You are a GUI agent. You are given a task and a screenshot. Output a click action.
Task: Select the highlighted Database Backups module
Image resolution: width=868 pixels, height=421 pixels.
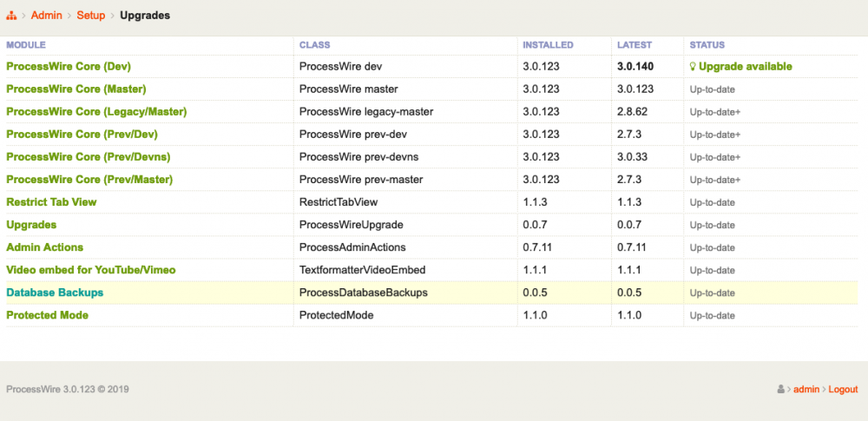[55, 293]
